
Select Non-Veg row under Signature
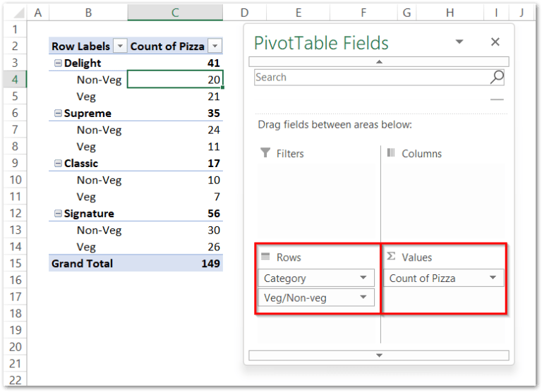click(88, 230)
